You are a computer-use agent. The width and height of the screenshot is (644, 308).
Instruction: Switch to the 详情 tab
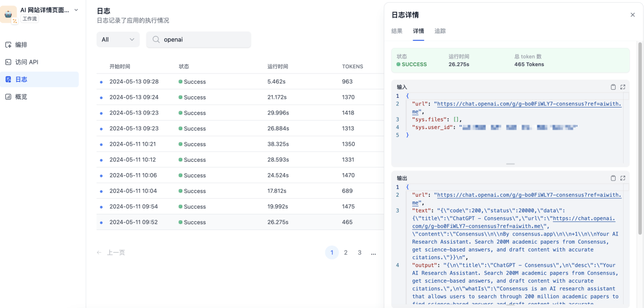click(x=418, y=31)
